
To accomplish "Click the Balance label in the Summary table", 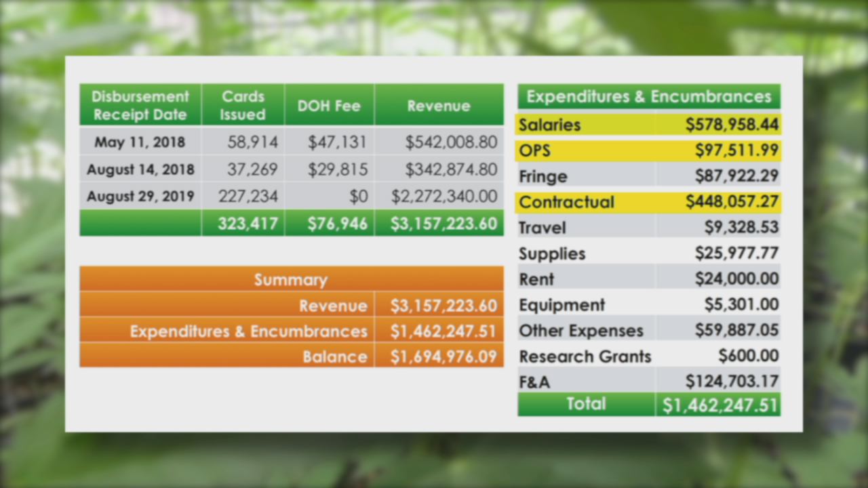I will tap(335, 357).
